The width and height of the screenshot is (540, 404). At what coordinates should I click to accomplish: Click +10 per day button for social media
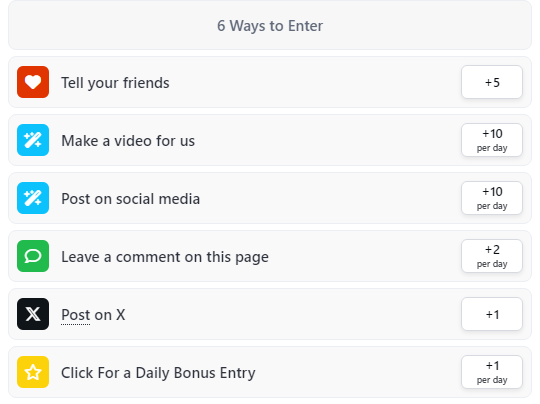[492, 198]
